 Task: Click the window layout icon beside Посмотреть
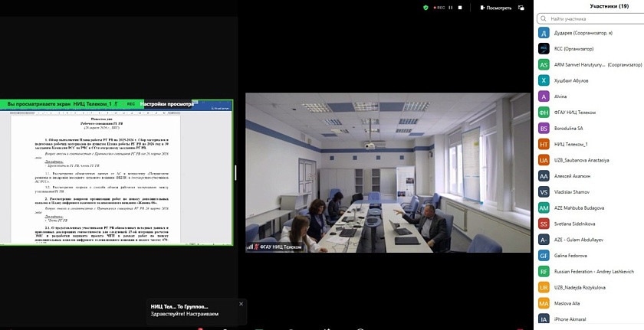(521, 8)
